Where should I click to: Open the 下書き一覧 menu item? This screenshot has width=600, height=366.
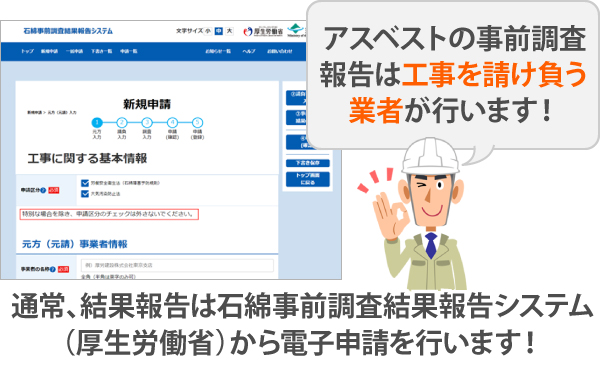click(x=101, y=51)
